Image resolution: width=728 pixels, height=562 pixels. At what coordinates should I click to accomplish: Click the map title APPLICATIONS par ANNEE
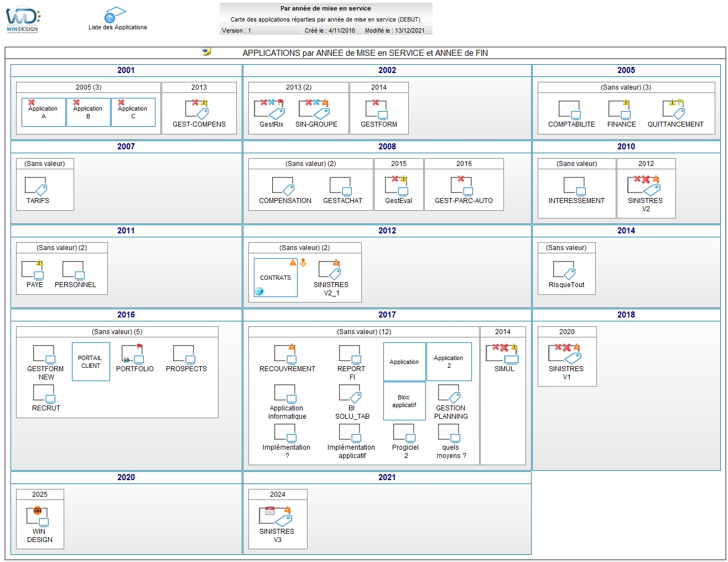365,53
